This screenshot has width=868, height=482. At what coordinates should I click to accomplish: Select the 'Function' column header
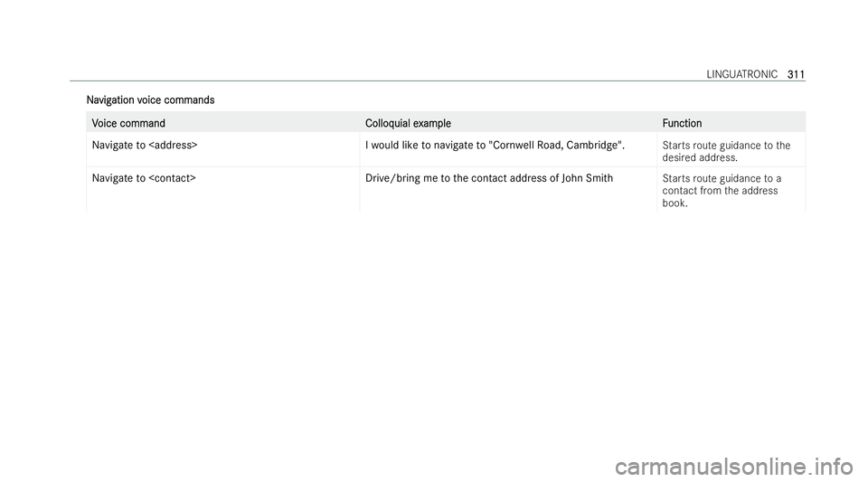(682, 123)
